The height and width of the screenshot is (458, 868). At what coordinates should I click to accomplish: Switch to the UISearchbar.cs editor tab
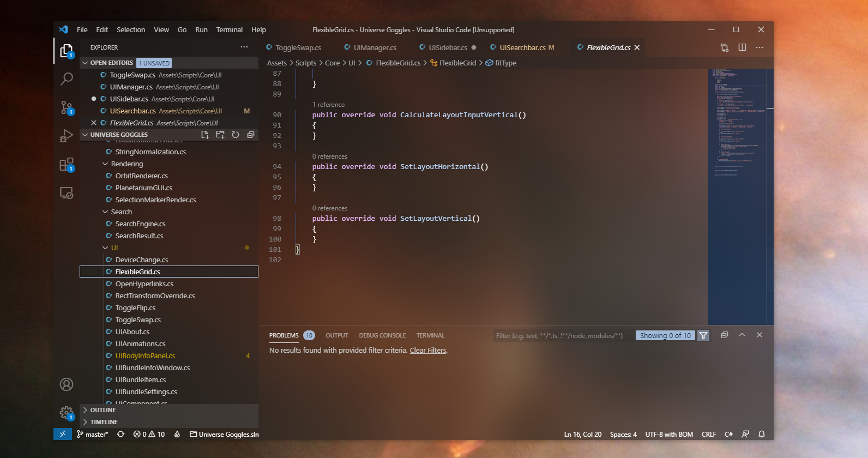pos(522,47)
